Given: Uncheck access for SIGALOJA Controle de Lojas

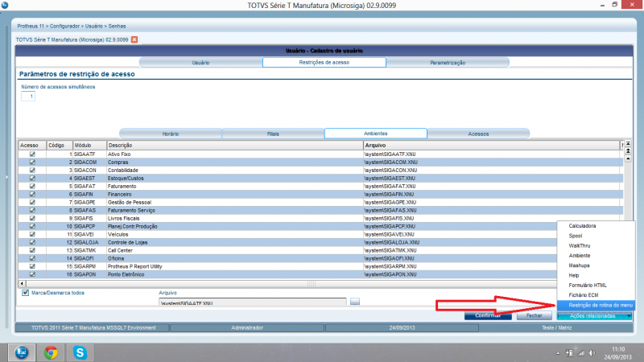Looking at the screenshot, I should 32,243.
